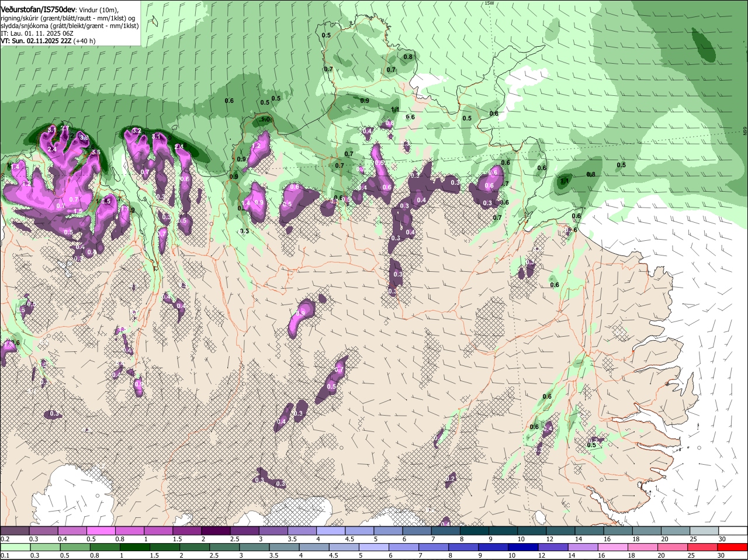Click the '3.2' snowfall value on the map

click(x=137, y=130)
